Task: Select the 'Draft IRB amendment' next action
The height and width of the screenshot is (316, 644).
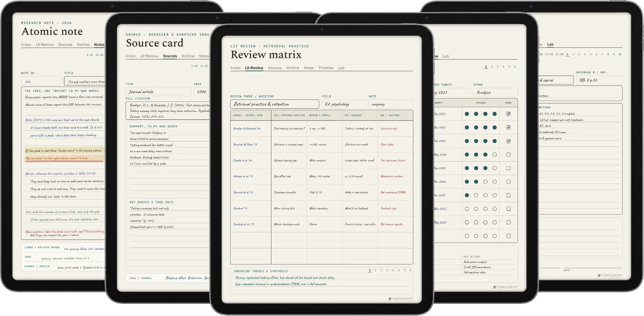Action: coord(477,267)
